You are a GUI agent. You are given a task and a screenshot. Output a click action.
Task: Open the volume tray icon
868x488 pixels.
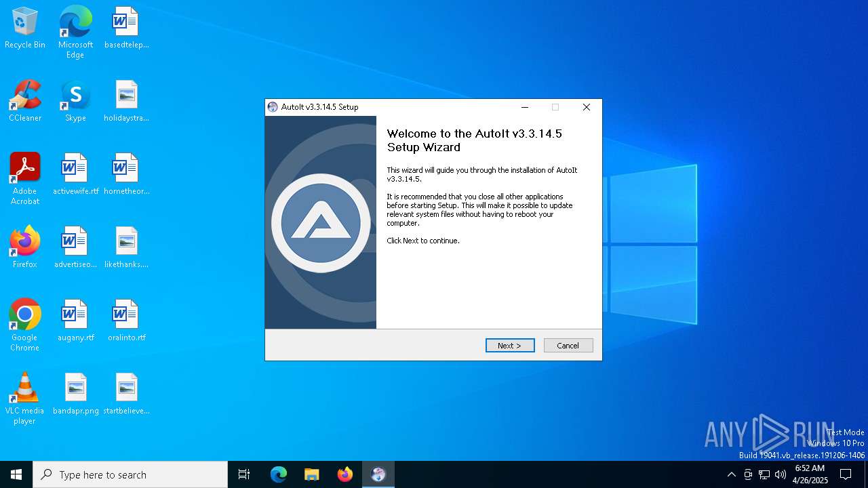click(x=781, y=474)
